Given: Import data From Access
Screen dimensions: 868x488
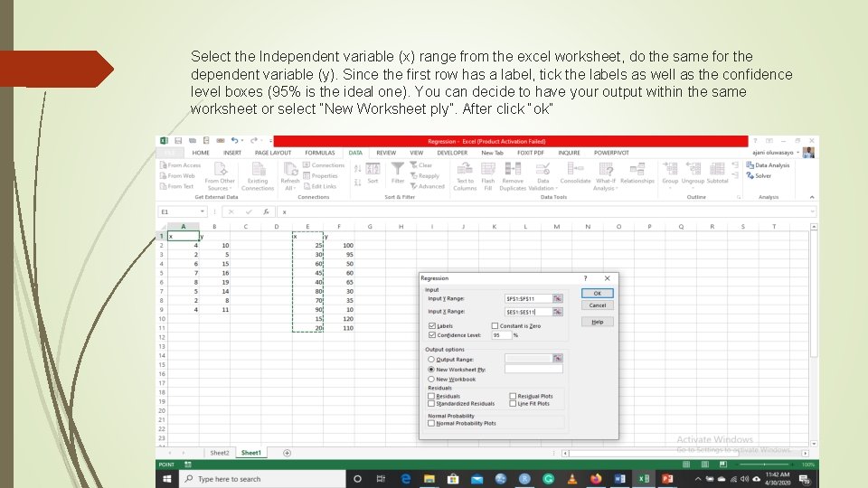Looking at the screenshot, I should [181, 164].
